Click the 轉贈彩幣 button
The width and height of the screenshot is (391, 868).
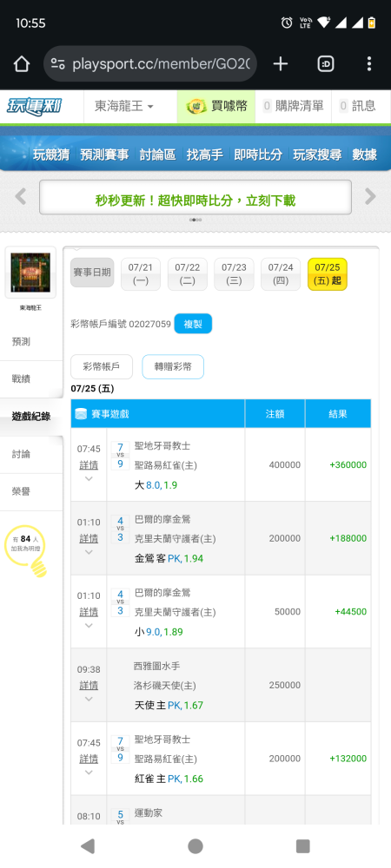point(173,366)
